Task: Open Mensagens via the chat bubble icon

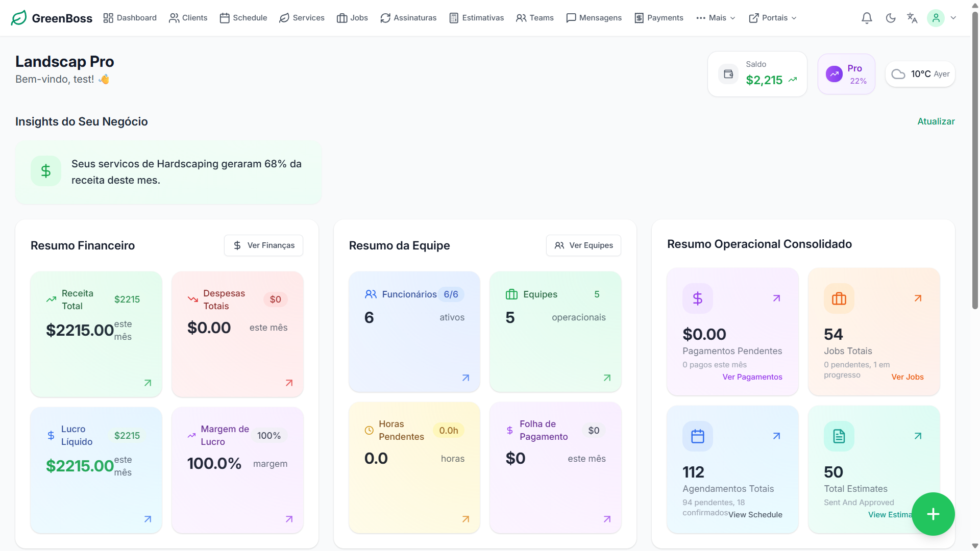Action: 571,17
